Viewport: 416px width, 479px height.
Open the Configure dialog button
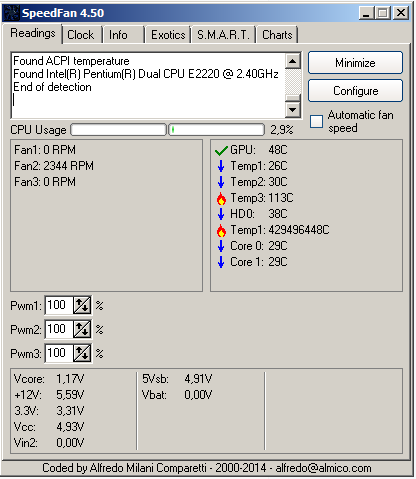tap(355, 91)
